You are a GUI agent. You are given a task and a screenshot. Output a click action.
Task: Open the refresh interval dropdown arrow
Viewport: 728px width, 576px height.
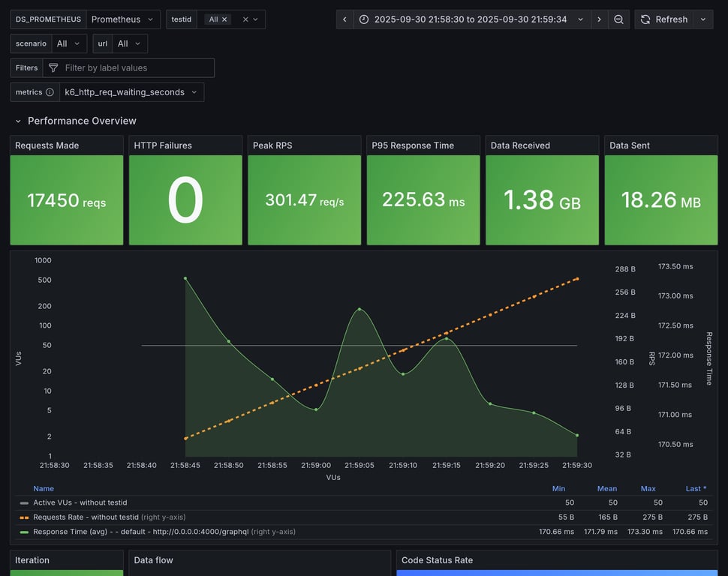703,19
